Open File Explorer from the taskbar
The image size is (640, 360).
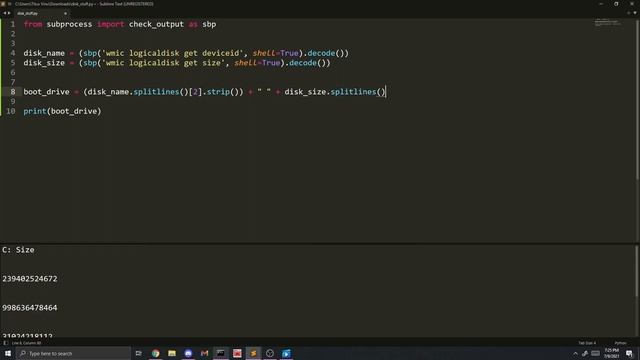[172, 353]
